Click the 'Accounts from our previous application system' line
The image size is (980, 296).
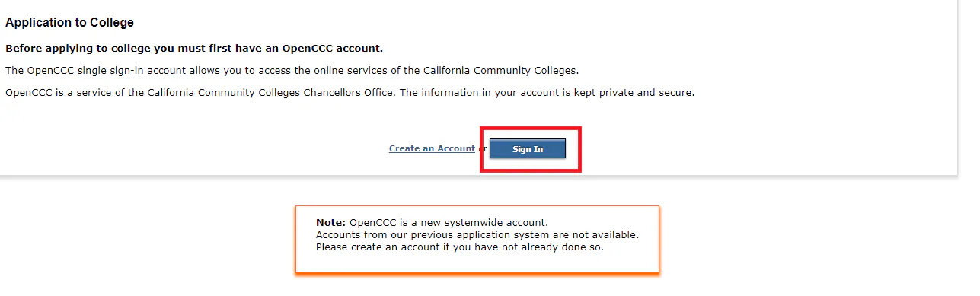pyautogui.click(x=477, y=235)
